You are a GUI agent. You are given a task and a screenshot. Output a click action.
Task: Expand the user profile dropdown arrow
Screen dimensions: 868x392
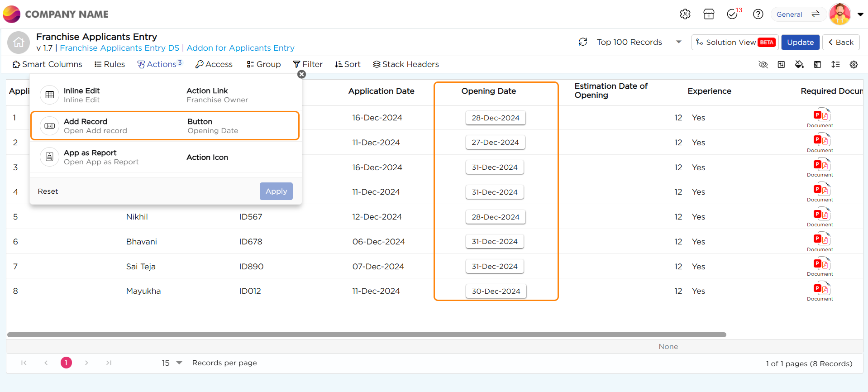860,14
